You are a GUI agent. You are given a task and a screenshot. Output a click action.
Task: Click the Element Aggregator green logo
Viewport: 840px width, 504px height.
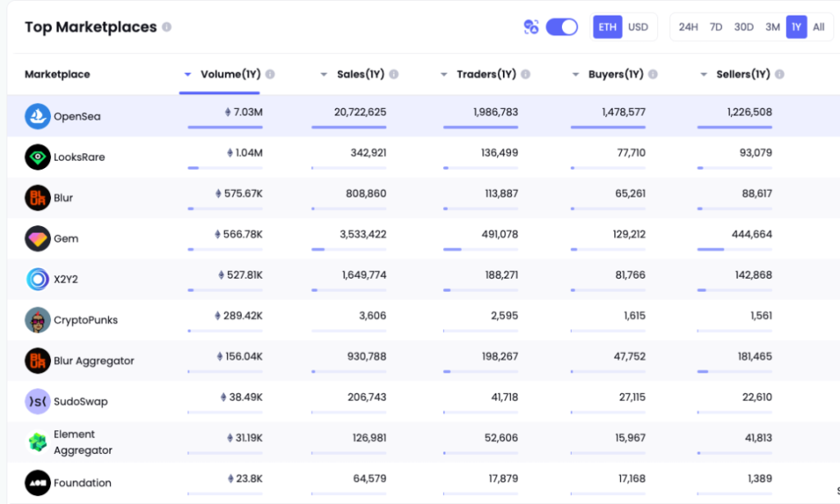(38, 442)
